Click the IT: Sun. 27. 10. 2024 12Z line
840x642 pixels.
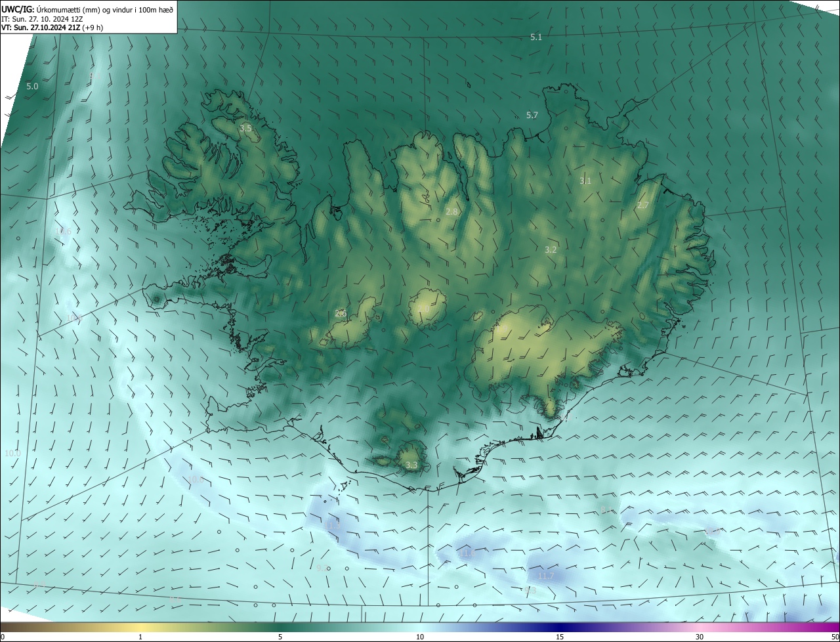(42, 18)
